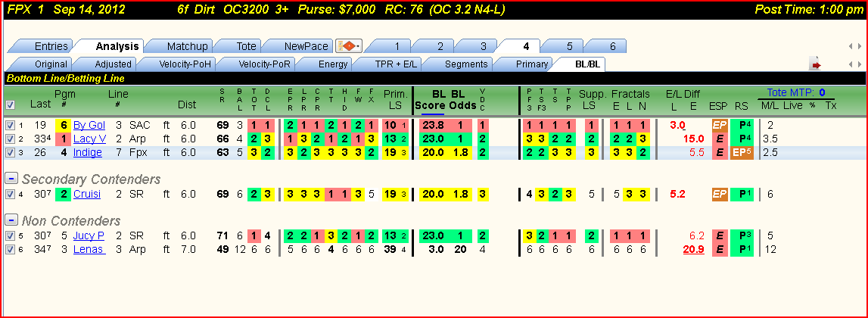Image resolution: width=868 pixels, height=318 pixels.
Task: Click the ESP column header
Action: pyautogui.click(x=718, y=104)
